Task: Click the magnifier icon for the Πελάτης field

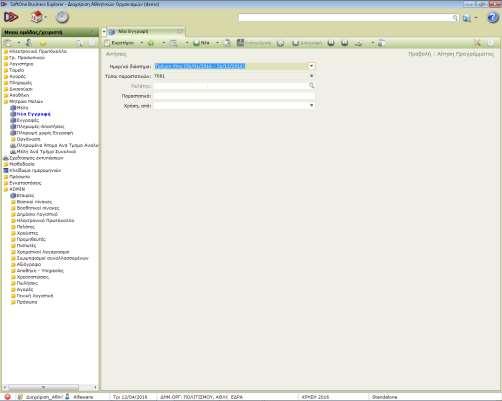Action: (312, 86)
